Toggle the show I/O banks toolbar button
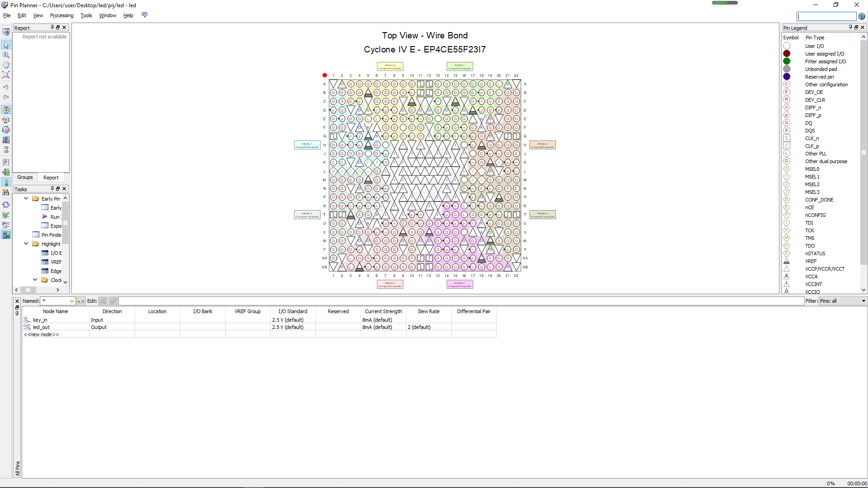868x488 pixels. pyautogui.click(x=6, y=110)
